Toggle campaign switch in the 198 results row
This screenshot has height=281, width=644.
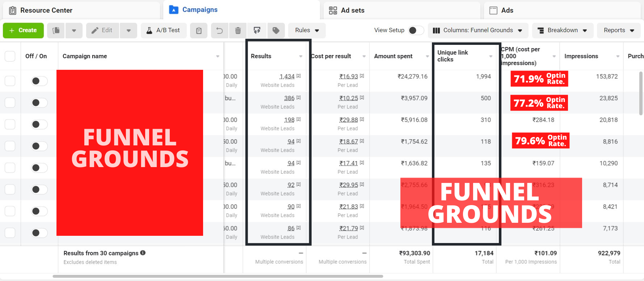pyautogui.click(x=39, y=124)
